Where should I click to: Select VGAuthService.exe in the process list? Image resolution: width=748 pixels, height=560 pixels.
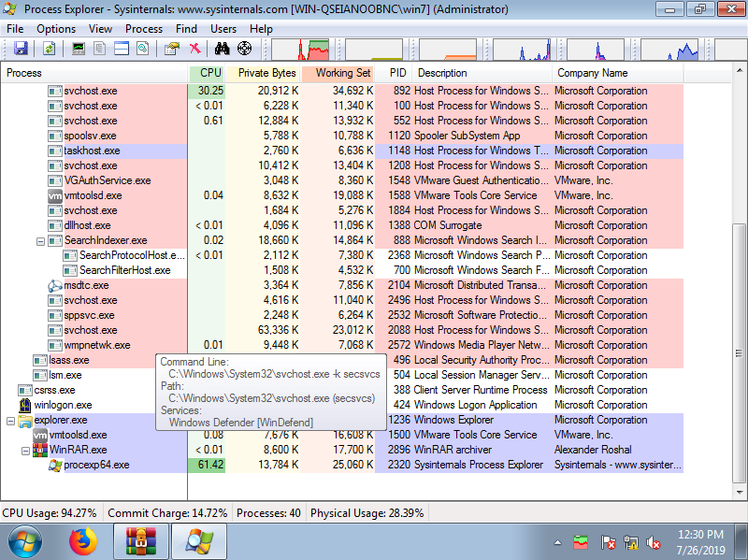coord(108,180)
